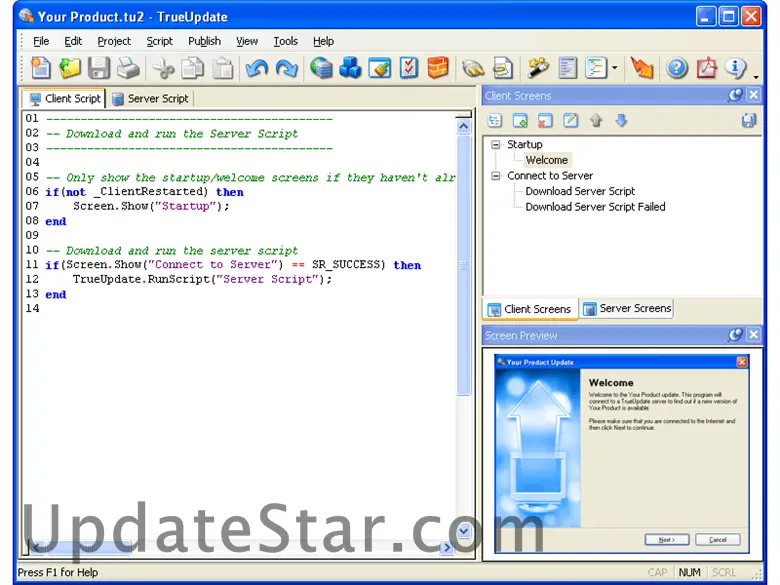Save the project using the floppy icon
This screenshot has height=585, width=780.
point(98,68)
